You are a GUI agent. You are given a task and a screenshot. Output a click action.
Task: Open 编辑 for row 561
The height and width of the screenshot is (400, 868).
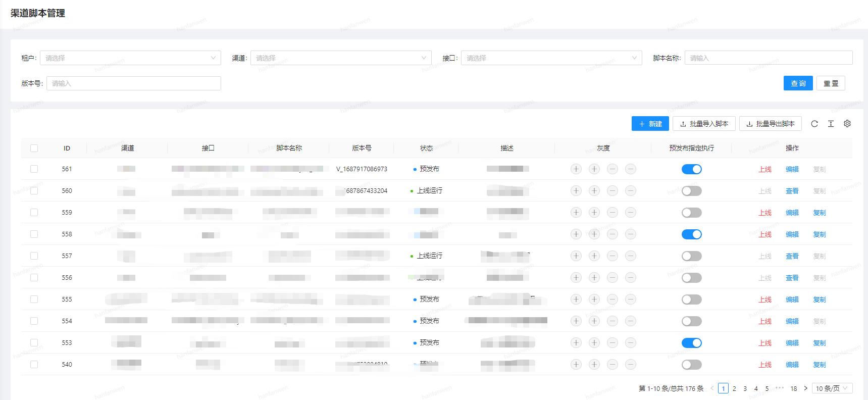[792, 169]
